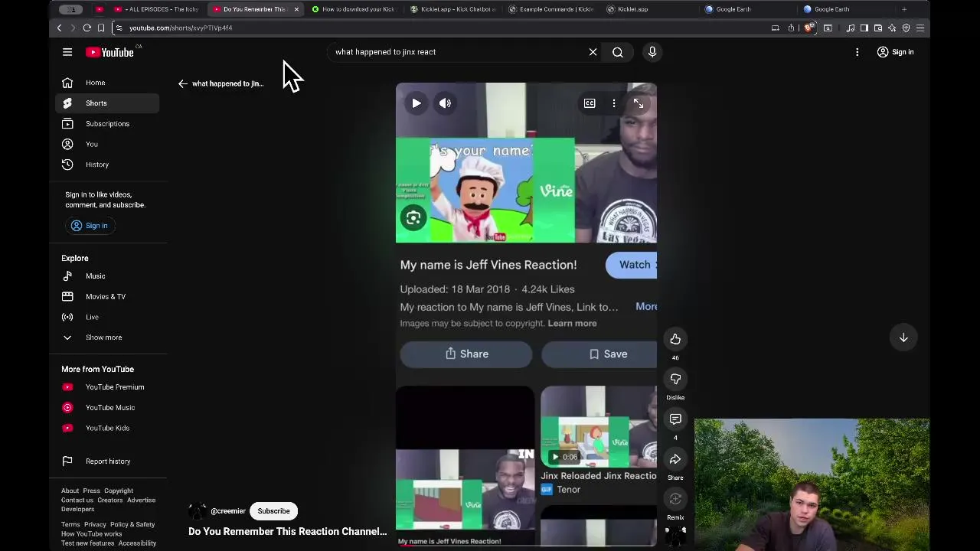
Task: Click the Remix icon
Action: [675, 499]
